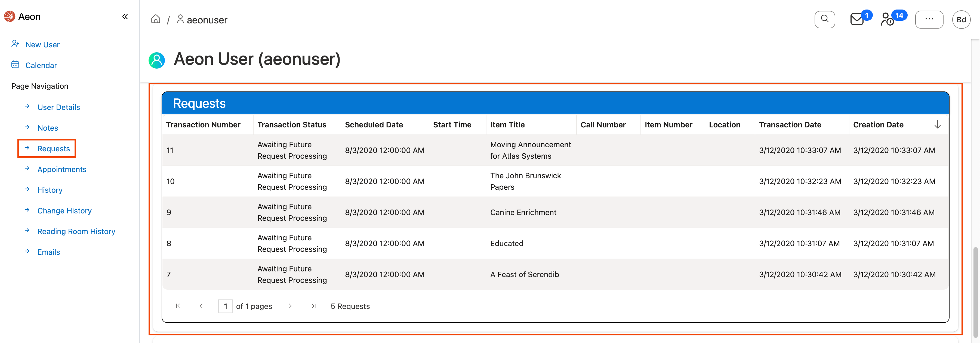Viewport: 980px width, 343px height.
Task: Click the next page arrow
Action: [290, 306]
